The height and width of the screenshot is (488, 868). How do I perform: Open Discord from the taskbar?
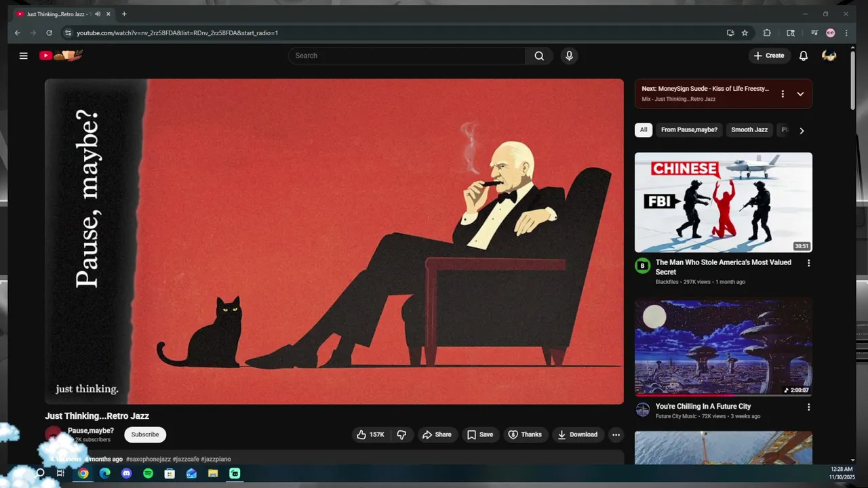point(126,474)
